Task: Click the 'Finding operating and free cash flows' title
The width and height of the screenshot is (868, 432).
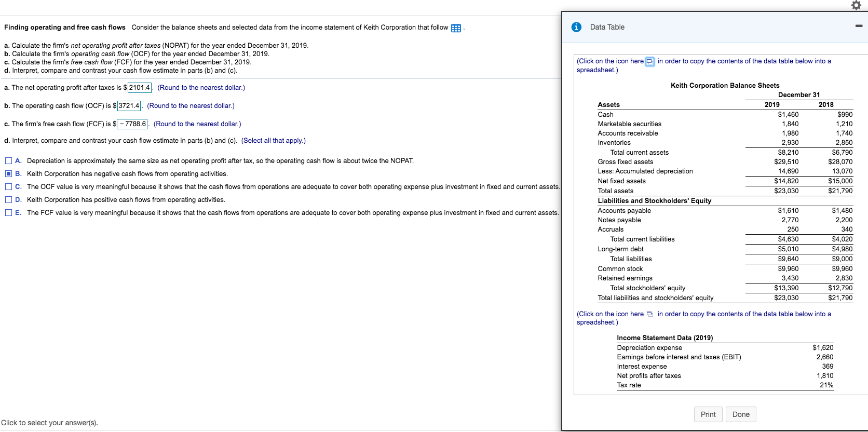Action: 65,28
